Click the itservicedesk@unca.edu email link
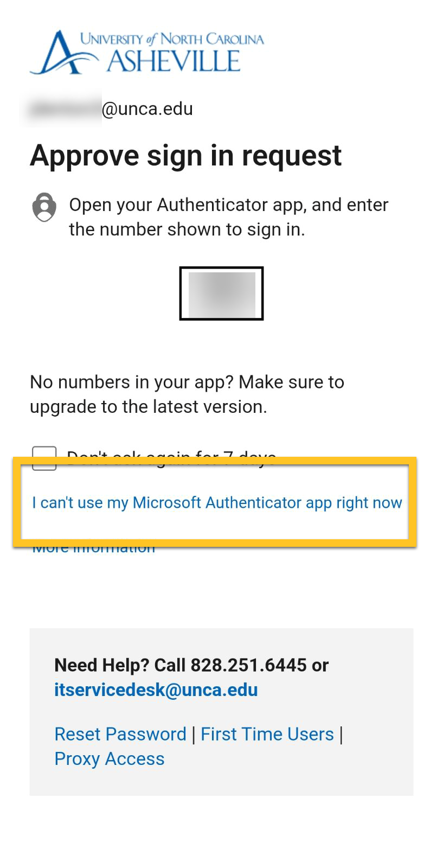Image resolution: width=443 pixels, height=868 pixels. pos(156,690)
